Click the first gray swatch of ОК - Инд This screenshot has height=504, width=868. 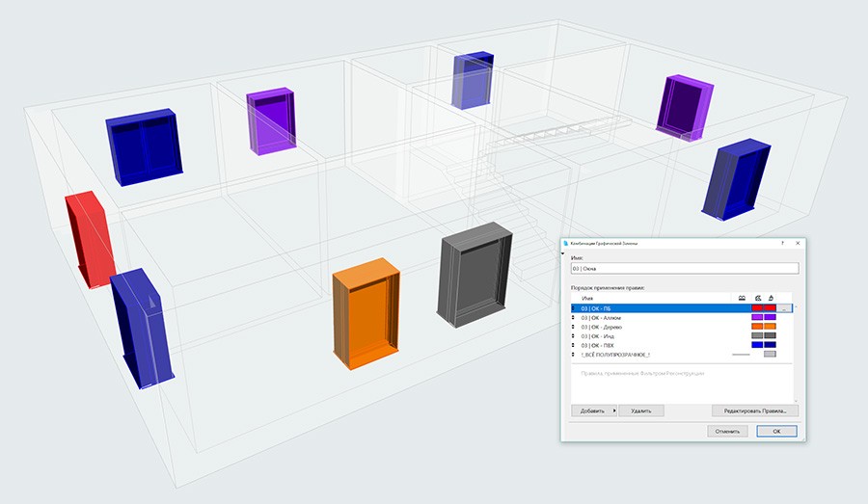[757, 335]
